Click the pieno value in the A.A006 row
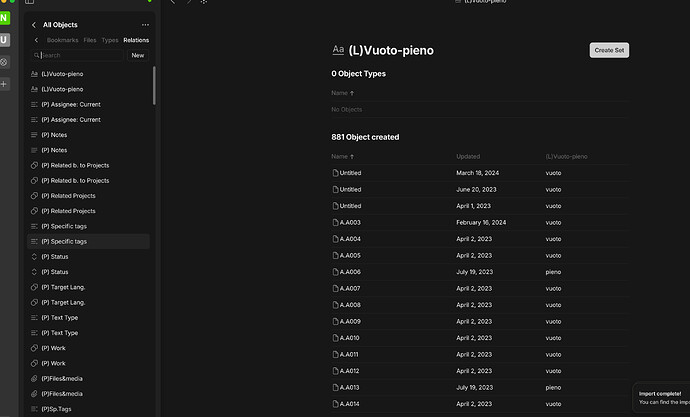The width and height of the screenshot is (690, 417). pos(553,272)
